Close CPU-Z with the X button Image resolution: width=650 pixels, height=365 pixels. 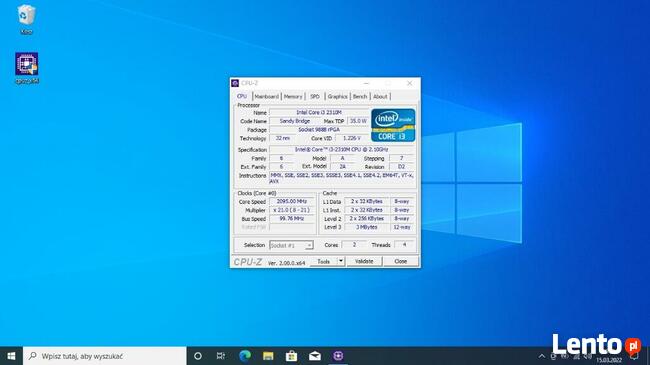click(x=410, y=83)
